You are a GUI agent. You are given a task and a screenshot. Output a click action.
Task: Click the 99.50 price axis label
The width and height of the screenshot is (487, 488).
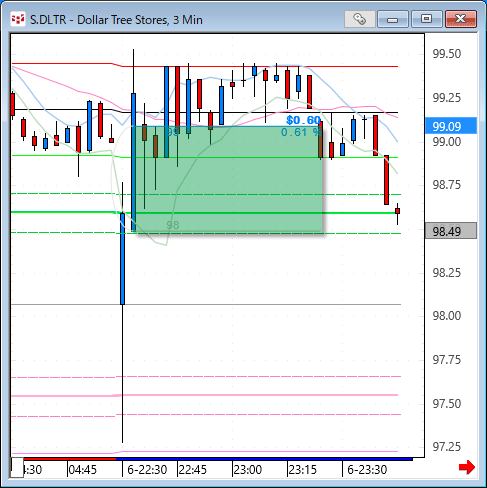click(447, 54)
